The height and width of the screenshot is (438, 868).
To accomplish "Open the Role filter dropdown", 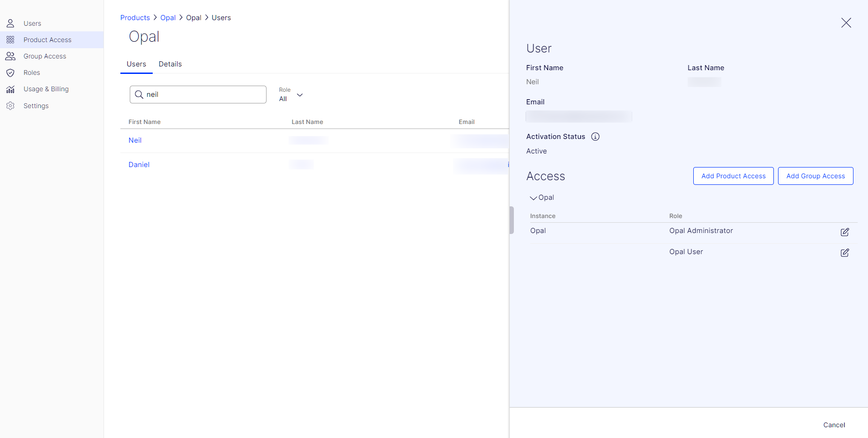I will tap(291, 95).
